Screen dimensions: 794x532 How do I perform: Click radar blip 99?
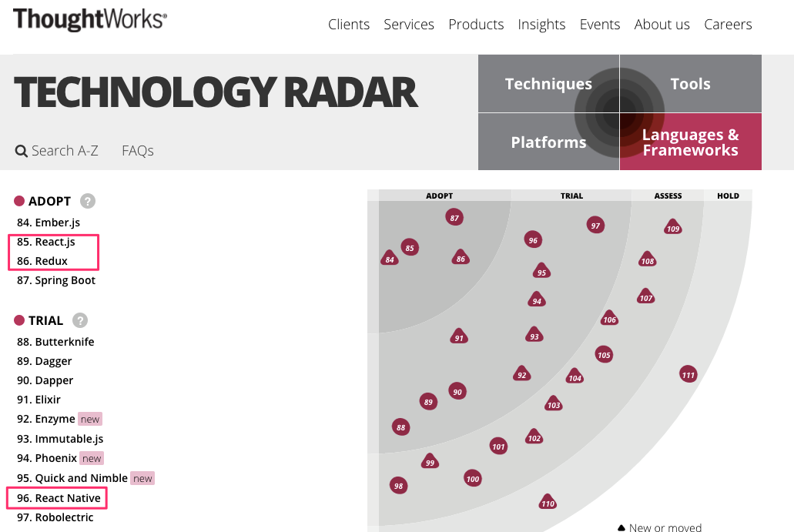[430, 461]
